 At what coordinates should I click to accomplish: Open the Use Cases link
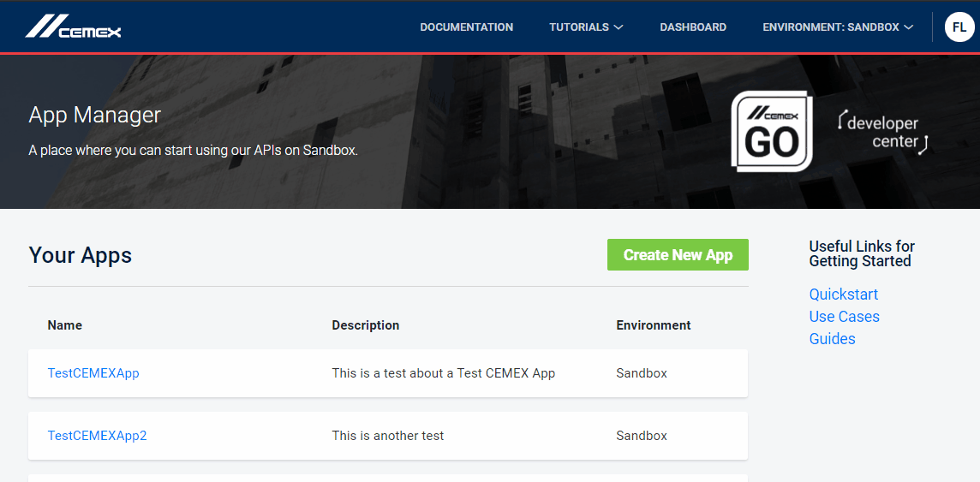[x=845, y=317]
